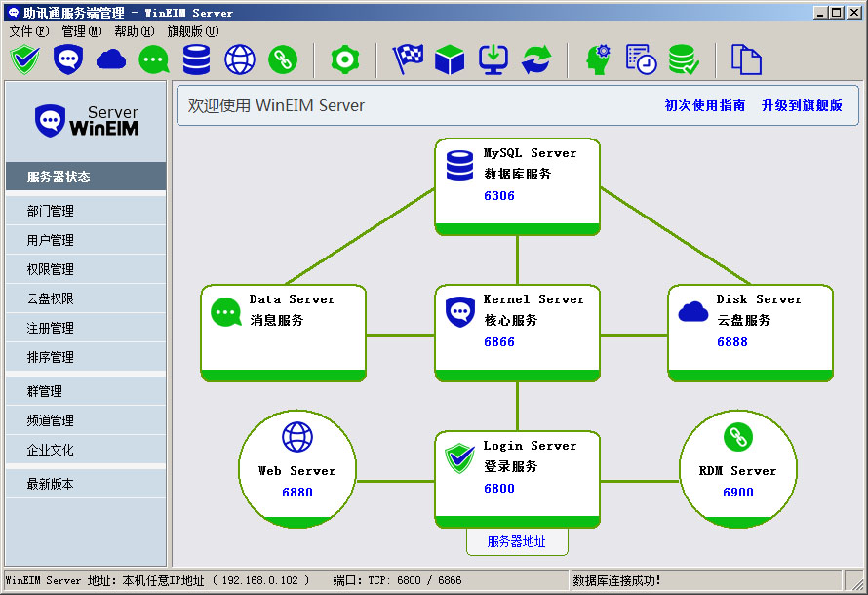Select 云盘权限 in the sidebar
The image size is (868, 595).
86,298
